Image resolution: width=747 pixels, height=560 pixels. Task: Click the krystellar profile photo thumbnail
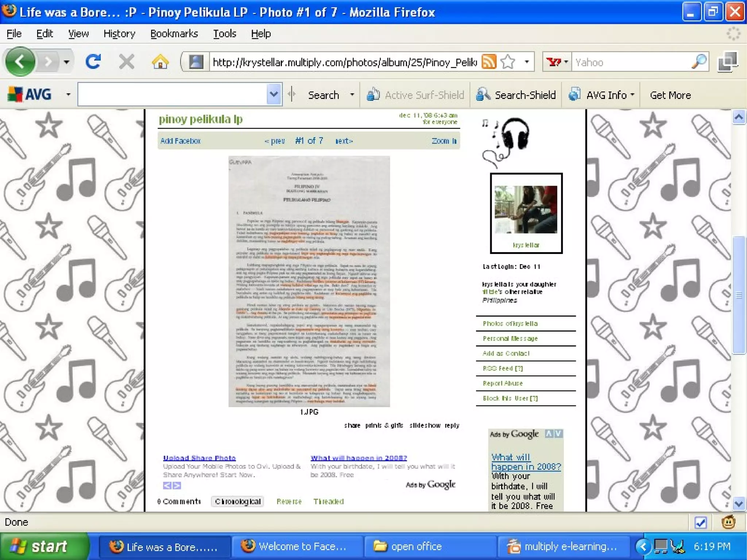point(526,209)
